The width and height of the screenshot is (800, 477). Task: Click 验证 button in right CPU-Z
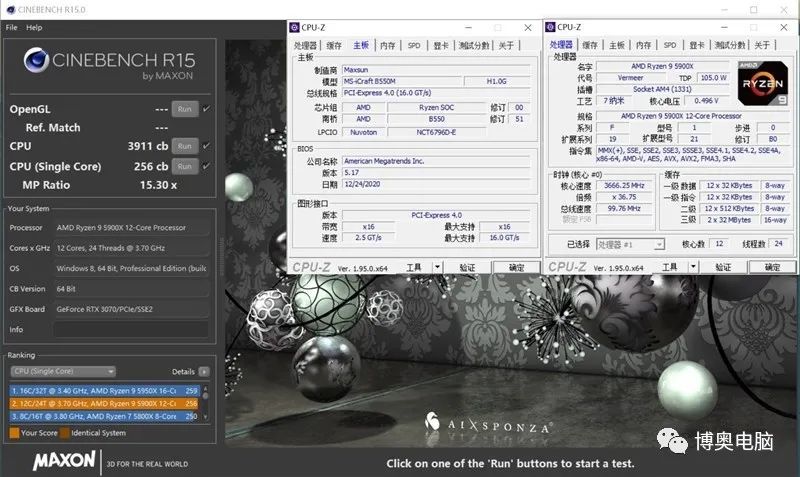[x=723, y=266]
